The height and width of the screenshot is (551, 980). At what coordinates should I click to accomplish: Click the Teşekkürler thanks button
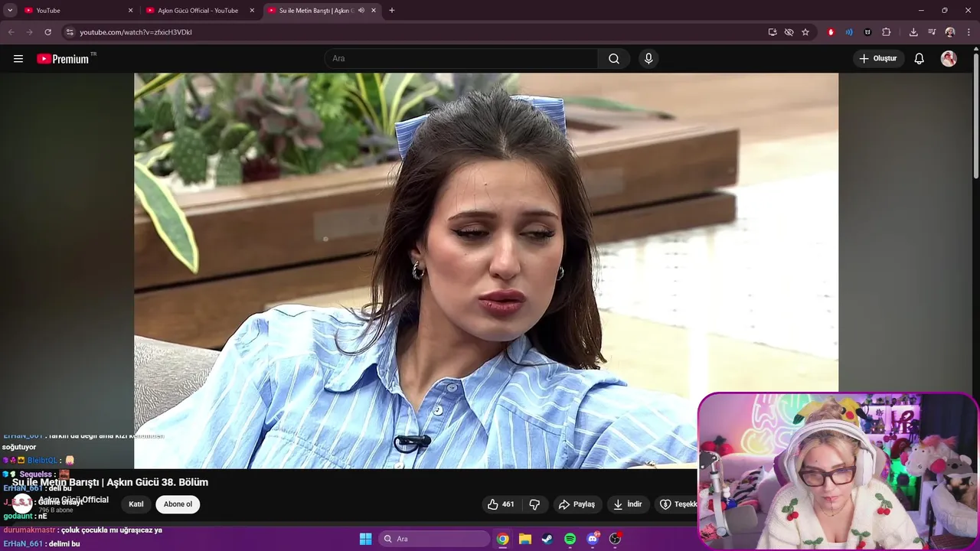(x=678, y=504)
